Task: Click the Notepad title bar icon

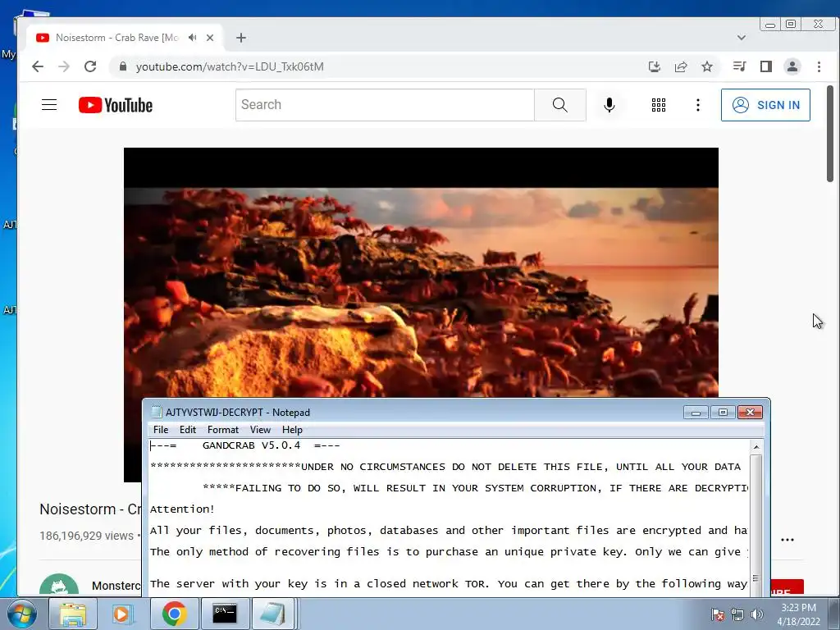Action: [157, 412]
